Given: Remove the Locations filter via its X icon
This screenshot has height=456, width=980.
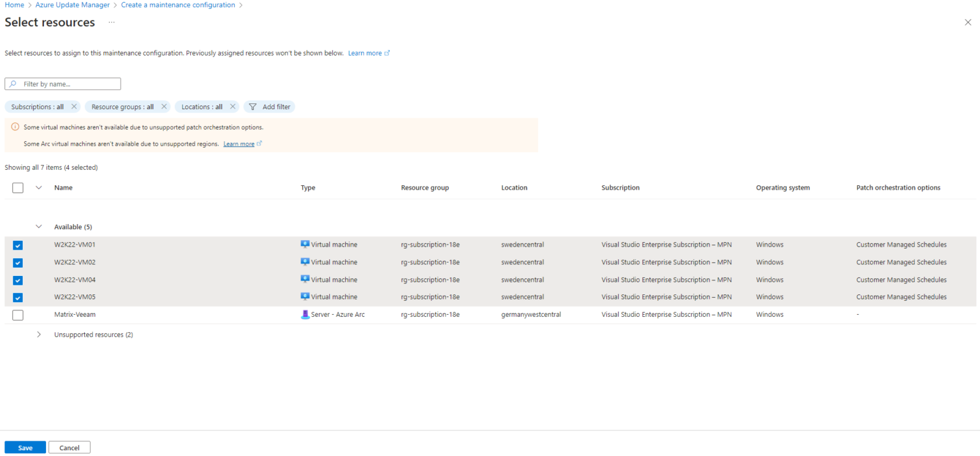Looking at the screenshot, I should (233, 107).
